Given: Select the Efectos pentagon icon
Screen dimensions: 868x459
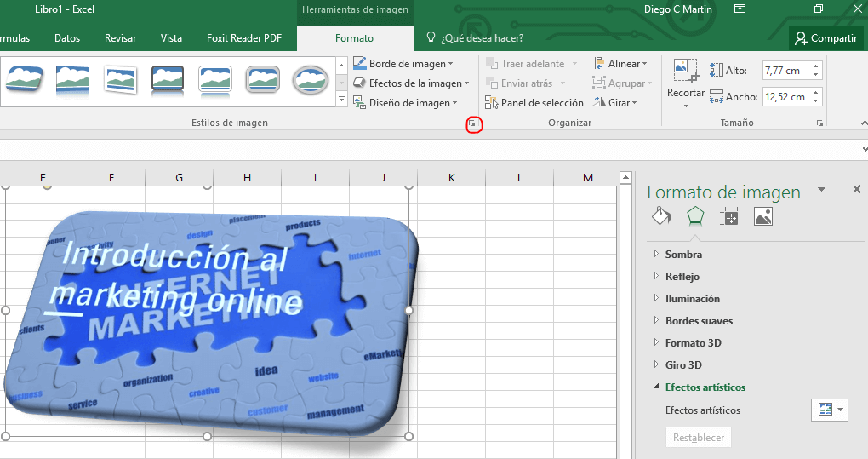Looking at the screenshot, I should 695,216.
